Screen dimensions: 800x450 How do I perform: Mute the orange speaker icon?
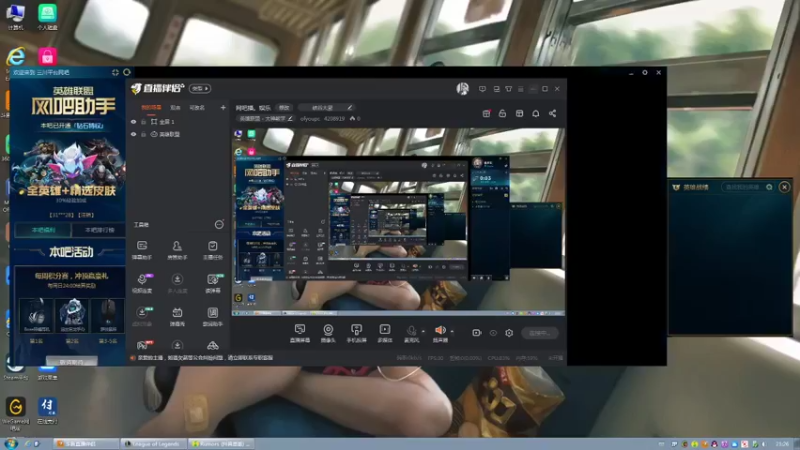click(440, 330)
